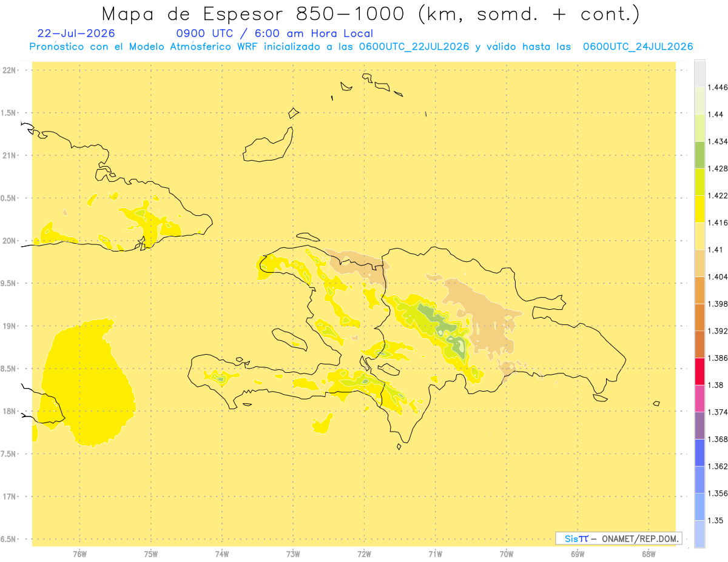Pick the orange swatch between 1.398 and 1.404

[x=699, y=290]
